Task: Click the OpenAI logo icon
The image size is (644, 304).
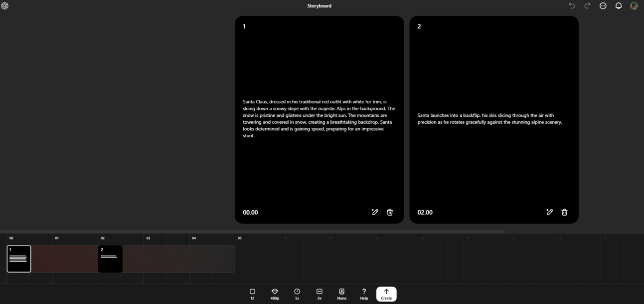Action: point(5,5)
